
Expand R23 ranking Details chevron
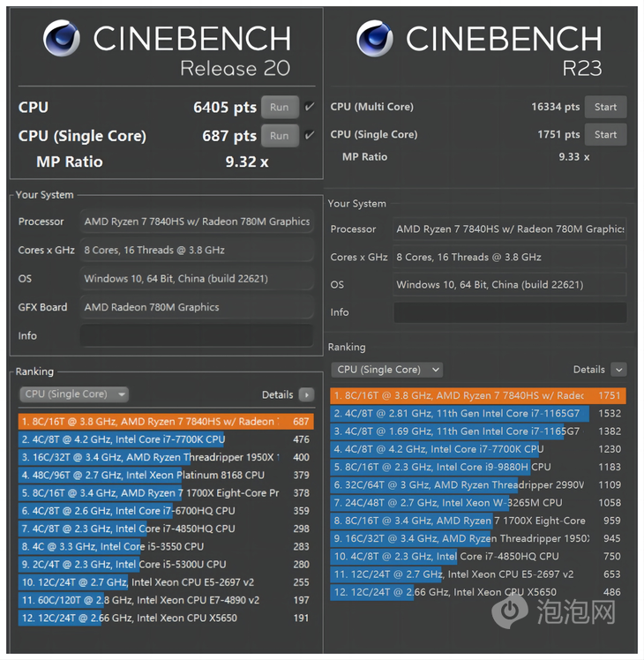click(618, 370)
